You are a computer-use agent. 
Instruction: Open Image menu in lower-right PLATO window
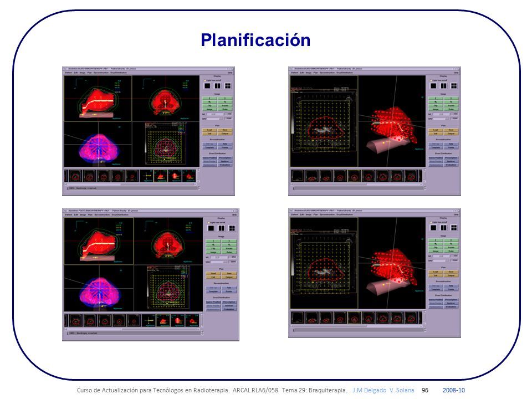tap(309, 214)
